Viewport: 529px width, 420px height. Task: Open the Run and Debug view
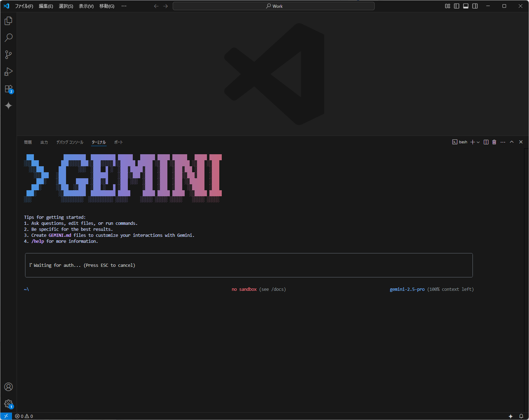(x=8, y=72)
